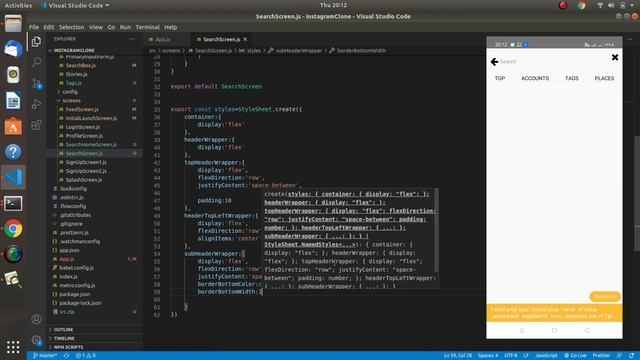This screenshot has width=640, height=360.
Task: Open the View menu
Action: 96,27
